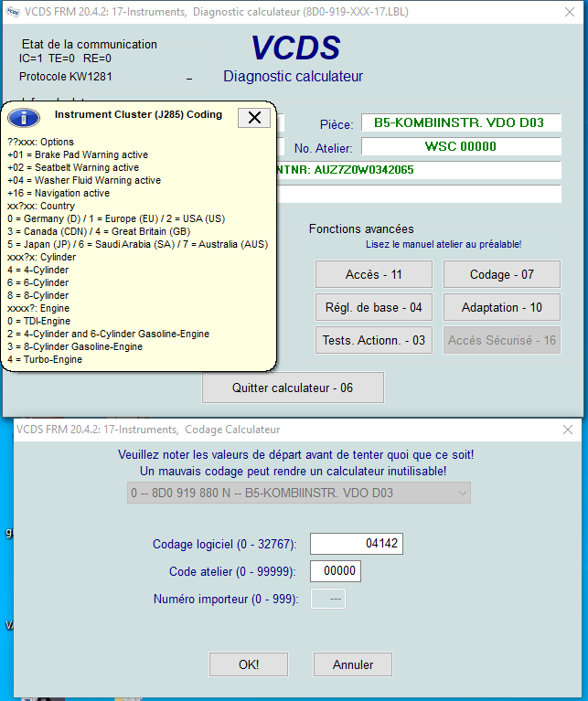Click the Code atelier input field
This screenshot has height=701, width=588.
coord(336,571)
